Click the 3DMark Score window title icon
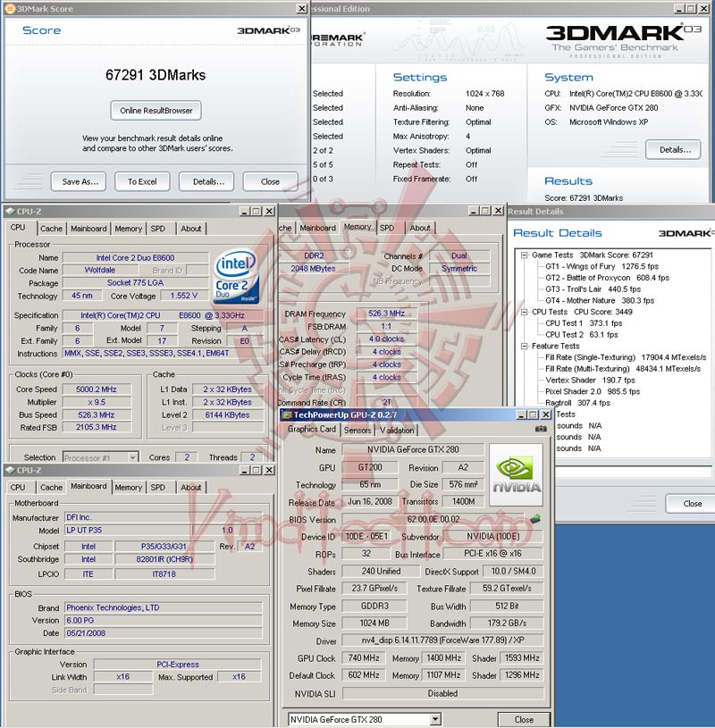 (x=10, y=9)
